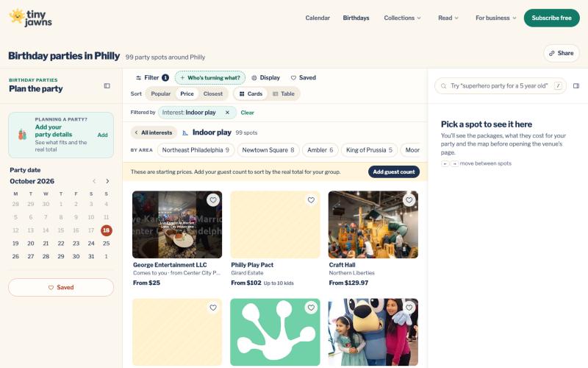Select October 26 on calendar
Screen dimensions: 588x368
15,256
